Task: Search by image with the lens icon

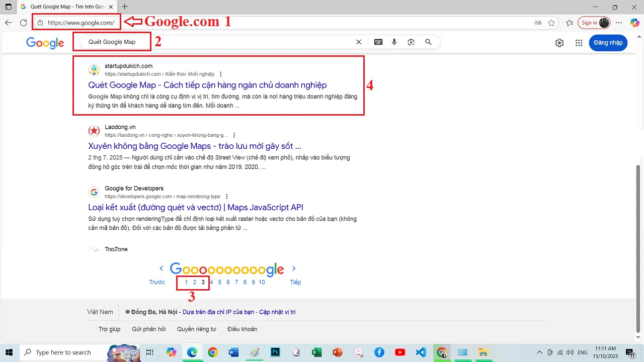Action: [x=411, y=42]
